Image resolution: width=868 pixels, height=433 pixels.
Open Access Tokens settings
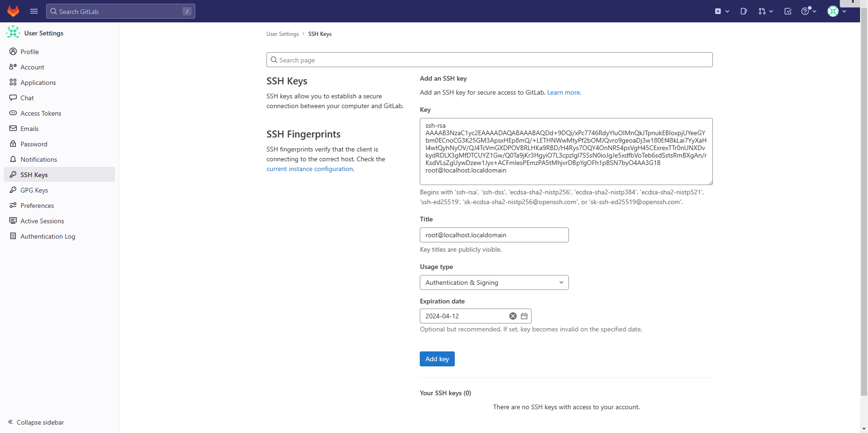tap(41, 113)
